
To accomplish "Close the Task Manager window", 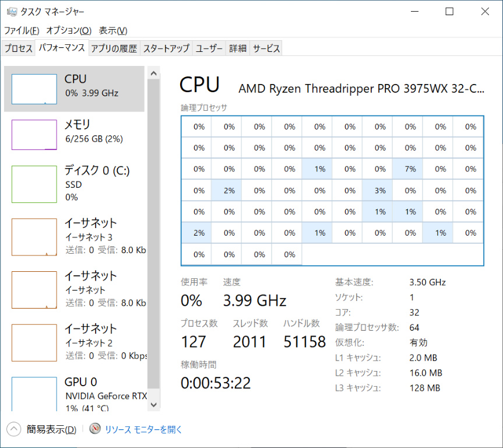I will 485,12.
